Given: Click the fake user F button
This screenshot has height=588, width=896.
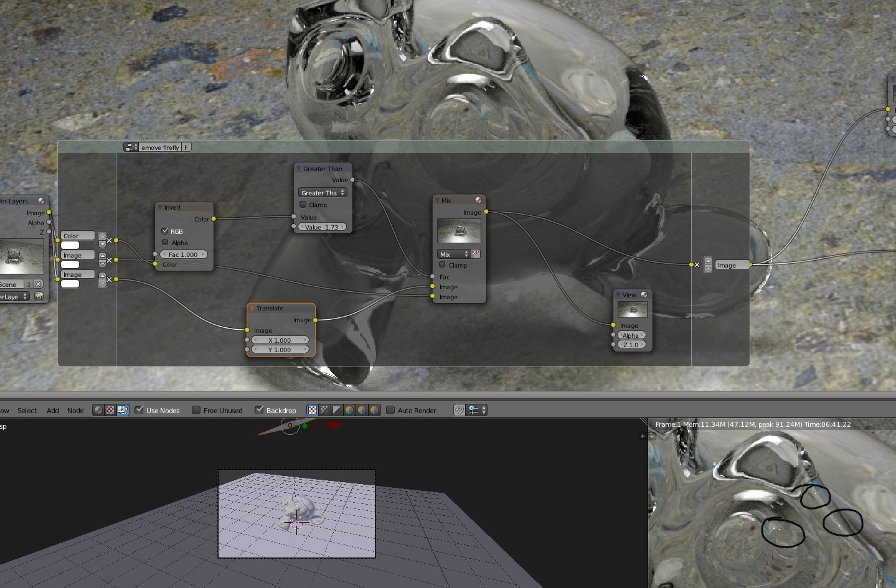Looking at the screenshot, I should point(186,147).
